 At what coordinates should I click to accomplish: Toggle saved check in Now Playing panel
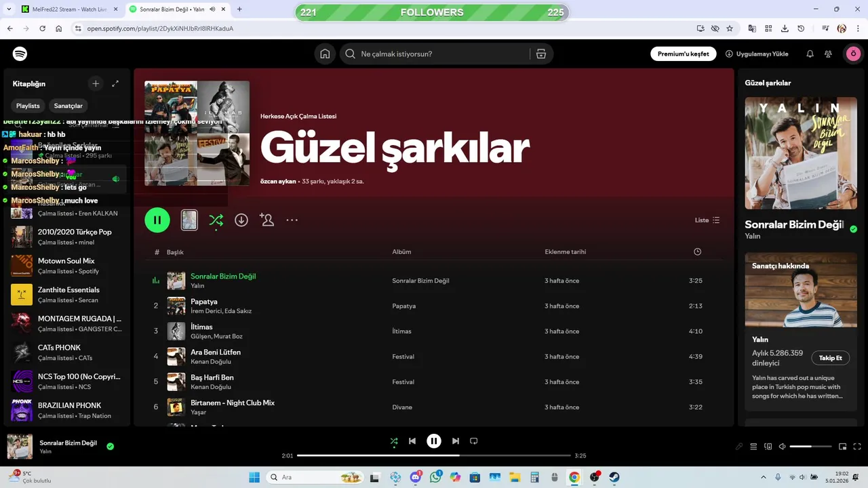pyautogui.click(x=853, y=229)
